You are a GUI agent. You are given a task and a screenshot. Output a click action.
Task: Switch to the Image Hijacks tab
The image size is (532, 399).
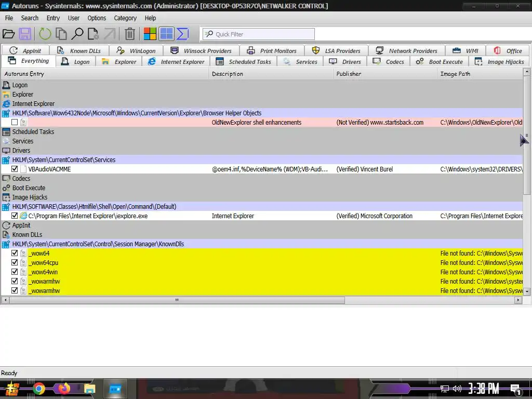coord(499,62)
